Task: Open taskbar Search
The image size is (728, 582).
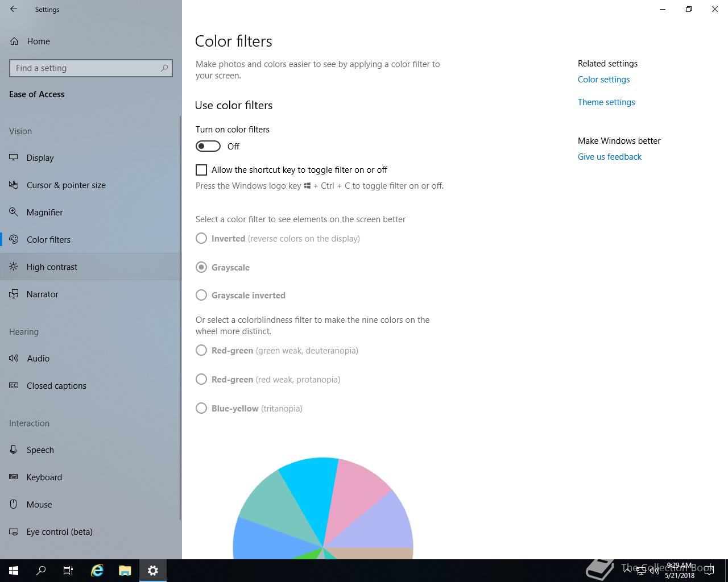Action: point(41,571)
